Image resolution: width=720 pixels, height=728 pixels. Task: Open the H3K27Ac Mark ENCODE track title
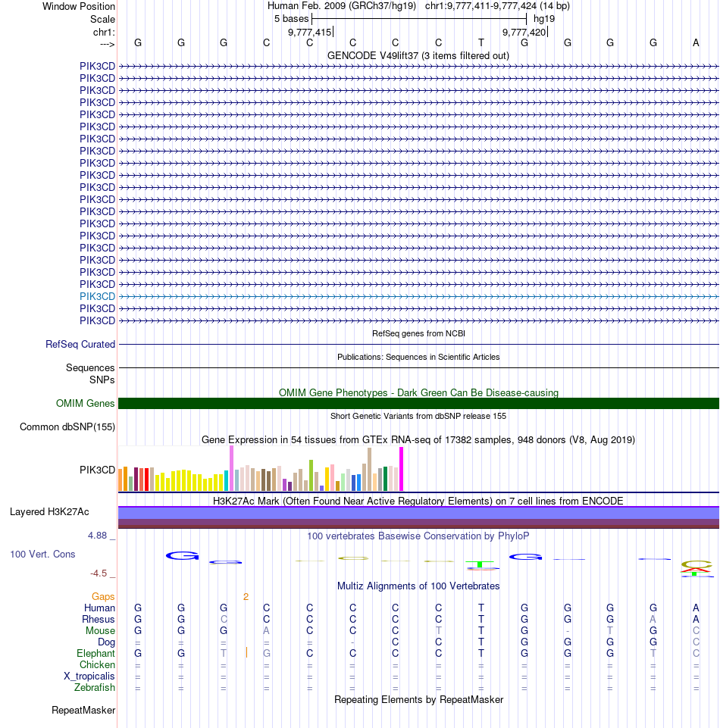[418, 501]
